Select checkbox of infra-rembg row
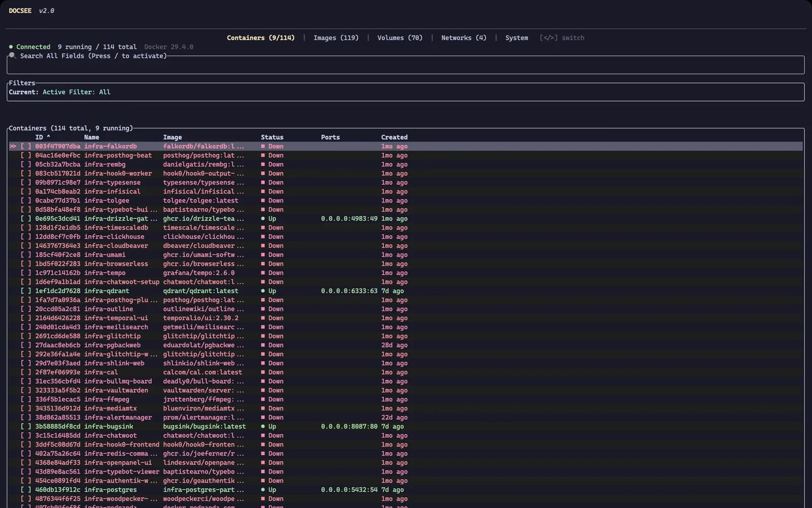The width and height of the screenshot is (812, 508). click(26, 165)
